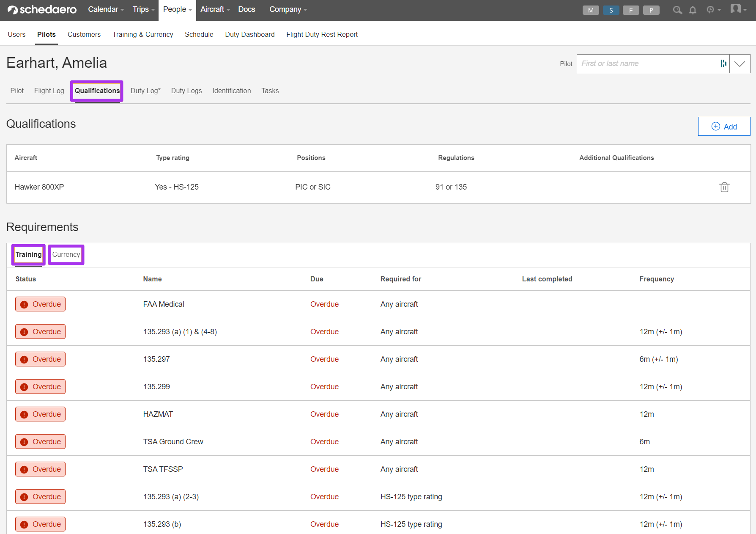The width and height of the screenshot is (756, 534).
Task: Open Training & Currency page
Action: pos(143,34)
